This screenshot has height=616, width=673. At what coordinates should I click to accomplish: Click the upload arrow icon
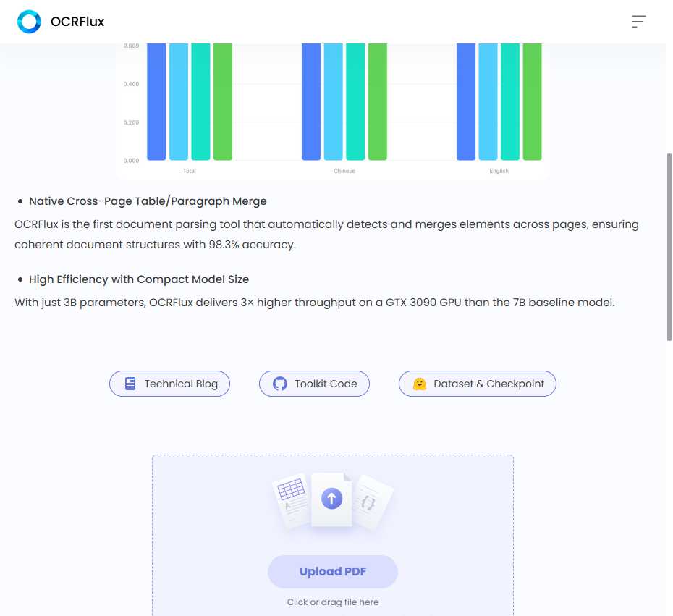pos(332,498)
